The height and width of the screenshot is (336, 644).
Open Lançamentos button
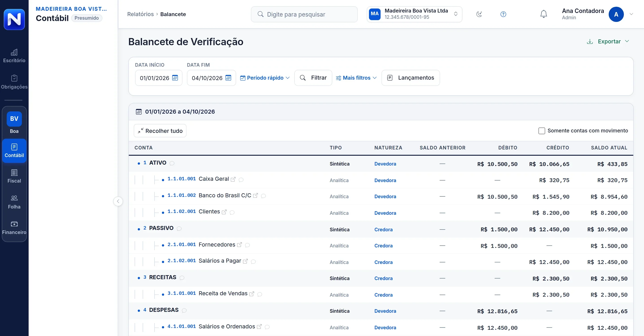tap(411, 78)
